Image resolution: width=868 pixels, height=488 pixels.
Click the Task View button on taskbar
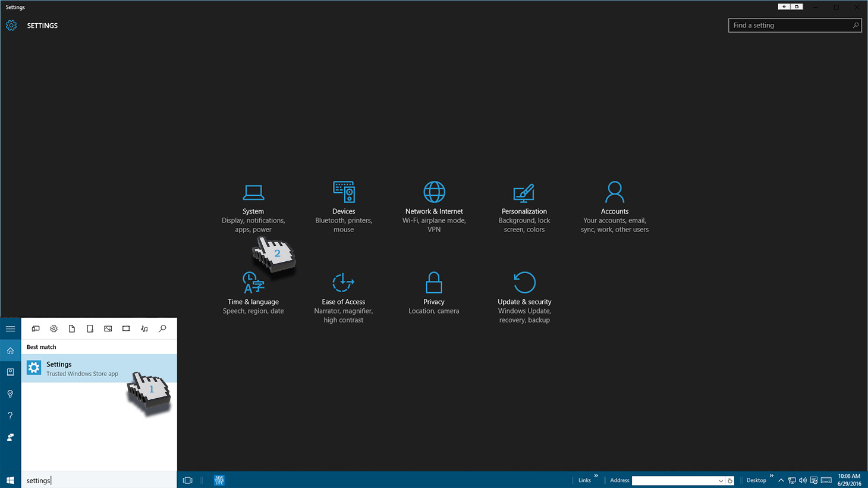188,480
